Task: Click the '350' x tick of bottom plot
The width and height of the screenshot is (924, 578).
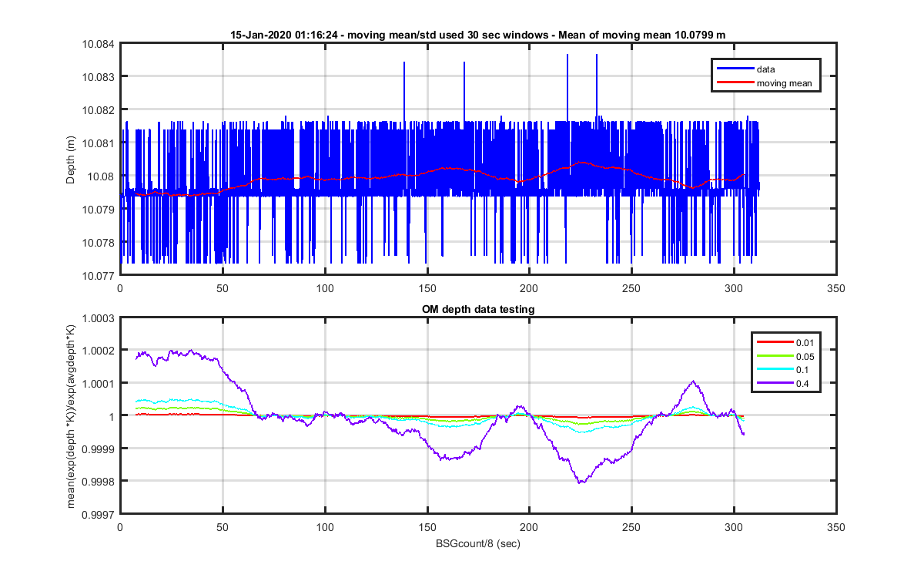Action: (x=836, y=527)
